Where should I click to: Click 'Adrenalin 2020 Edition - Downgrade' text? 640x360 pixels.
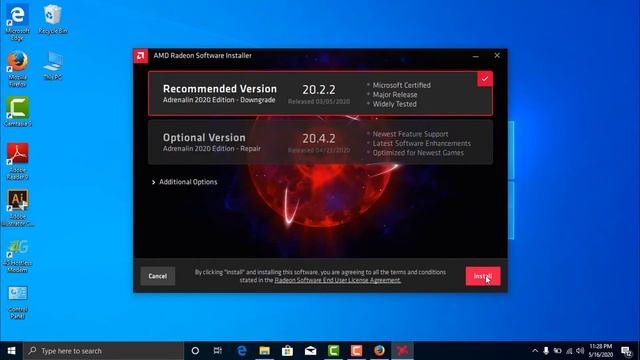[x=219, y=100]
